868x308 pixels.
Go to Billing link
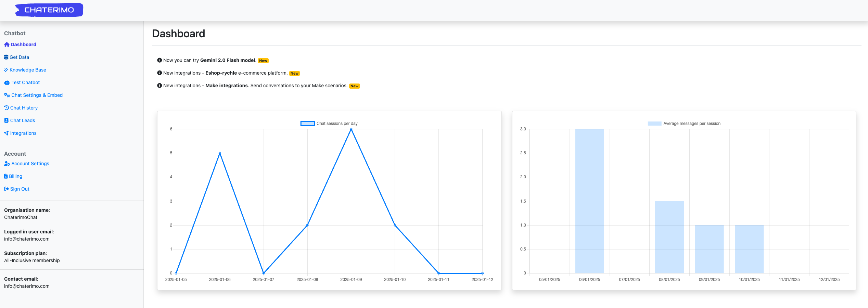pyautogui.click(x=15, y=176)
